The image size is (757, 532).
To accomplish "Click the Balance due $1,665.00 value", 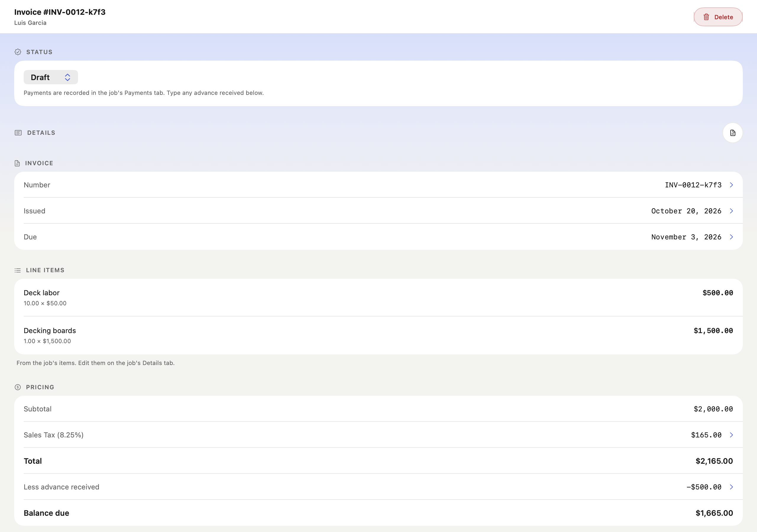I will (714, 513).
